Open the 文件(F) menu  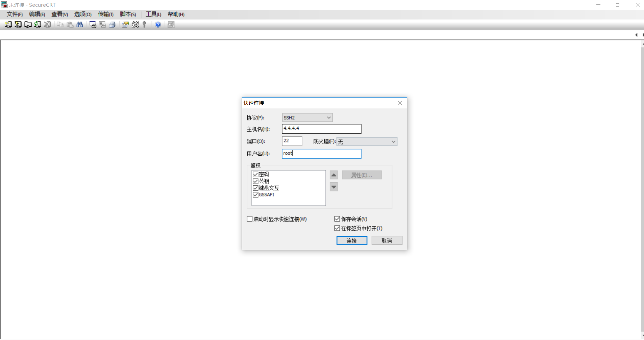point(15,14)
